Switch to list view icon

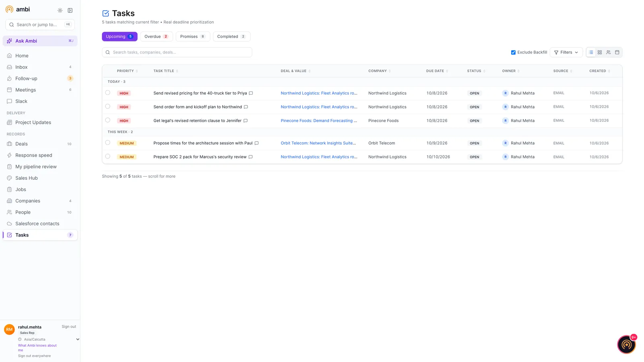[591, 52]
